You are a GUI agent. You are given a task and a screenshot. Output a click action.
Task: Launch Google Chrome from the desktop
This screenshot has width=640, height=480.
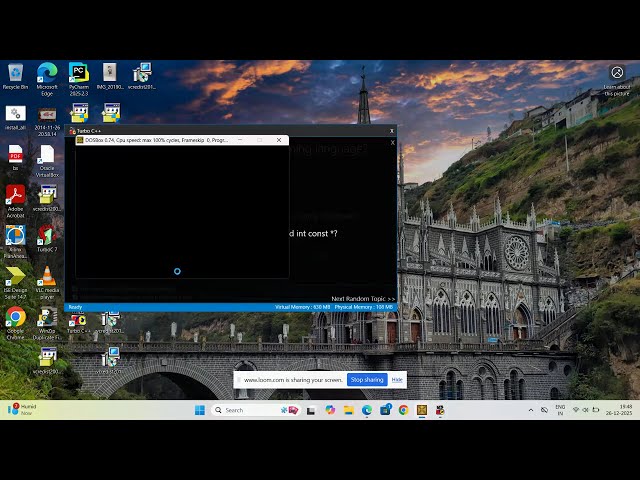tap(15, 318)
